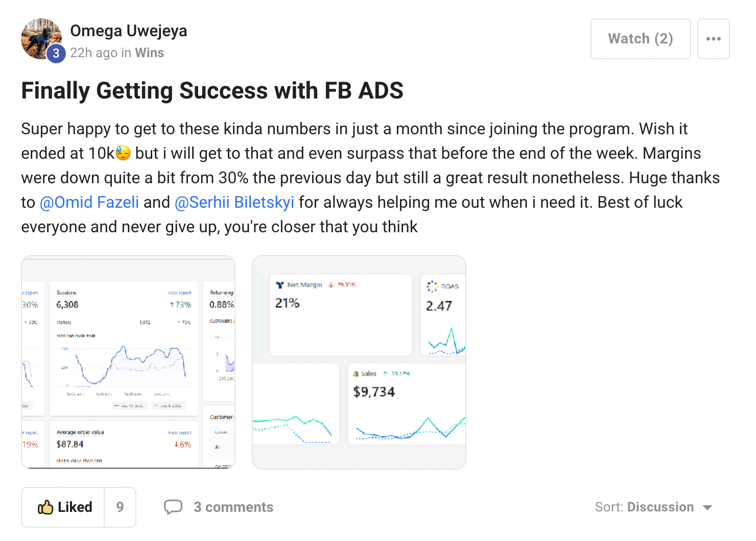Click the thumbs-up Liked icon
The image size is (756, 541).
tap(45, 507)
